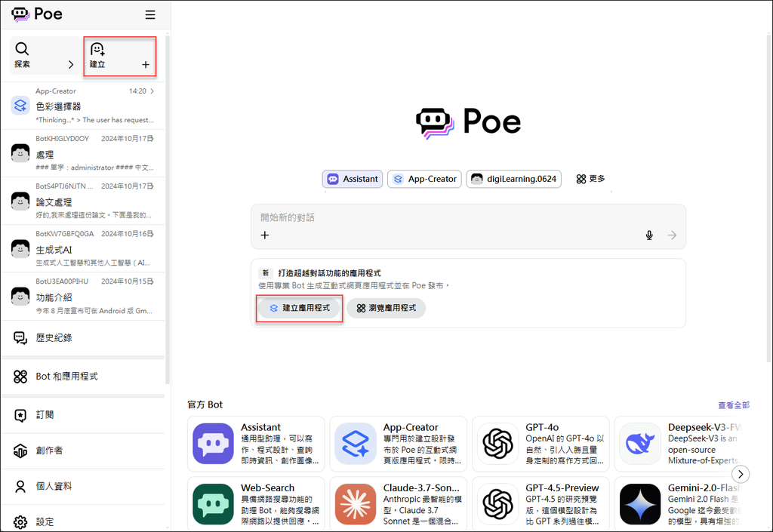The width and height of the screenshot is (773, 532).
Task: Open the hamburger menu in the sidebar
Action: (x=150, y=15)
